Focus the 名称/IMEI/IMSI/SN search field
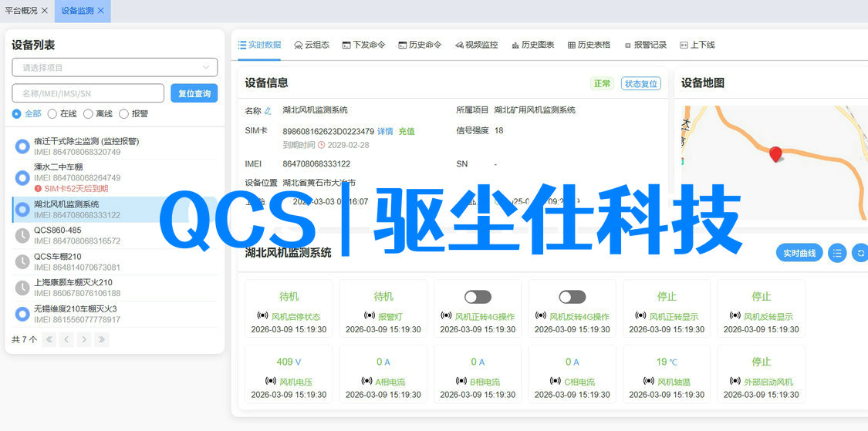 tap(88, 93)
